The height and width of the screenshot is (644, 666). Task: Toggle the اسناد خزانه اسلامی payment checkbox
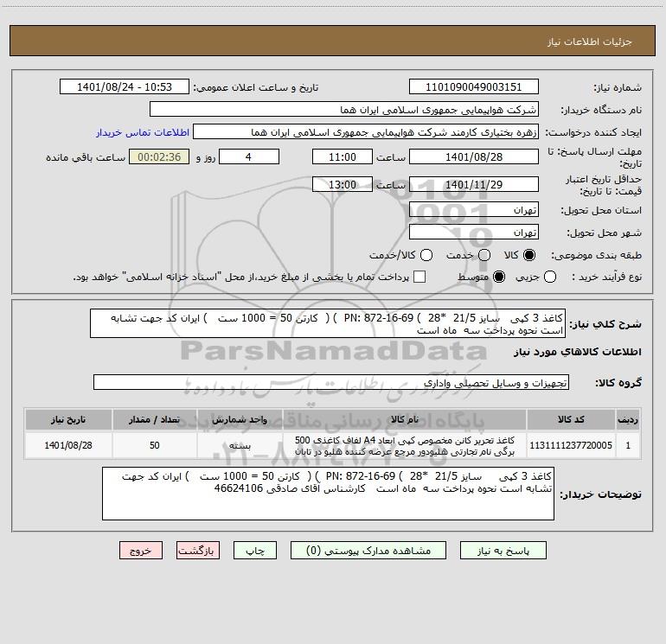pyautogui.click(x=420, y=277)
